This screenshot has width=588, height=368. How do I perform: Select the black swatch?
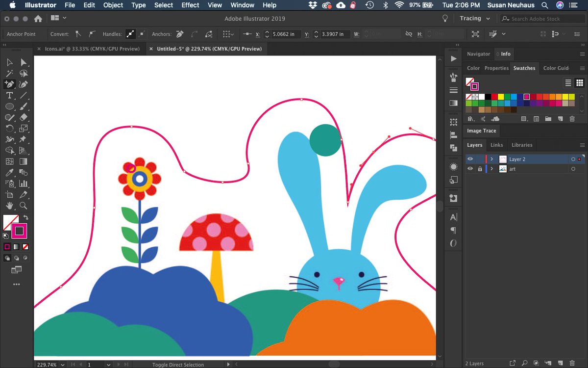488,97
